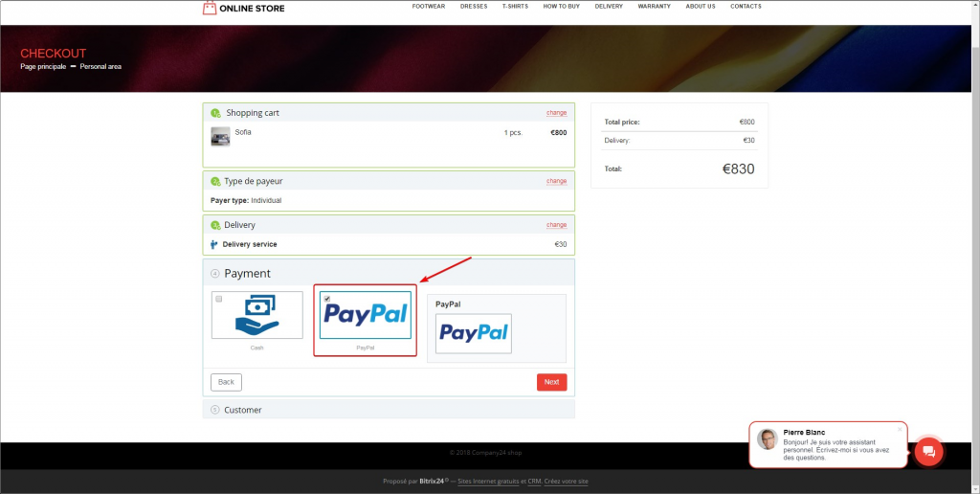Change the Shopping cart section
The width and height of the screenshot is (980, 494).
pos(556,113)
